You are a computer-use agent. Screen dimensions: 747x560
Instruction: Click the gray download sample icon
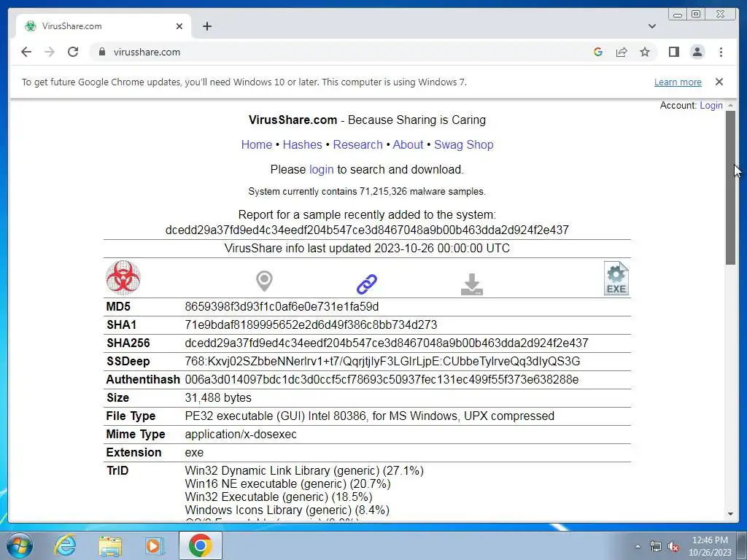[472, 284]
